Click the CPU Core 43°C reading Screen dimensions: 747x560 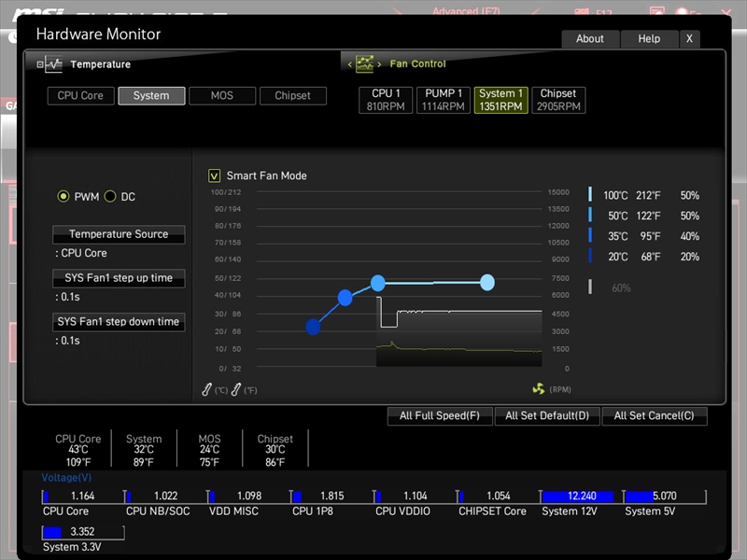coord(78,450)
